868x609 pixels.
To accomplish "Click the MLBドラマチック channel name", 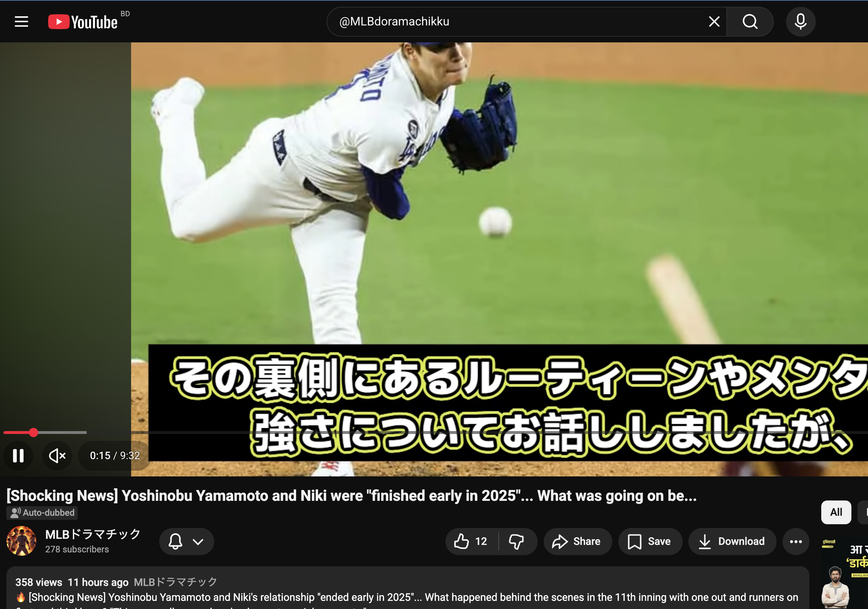I will point(92,534).
